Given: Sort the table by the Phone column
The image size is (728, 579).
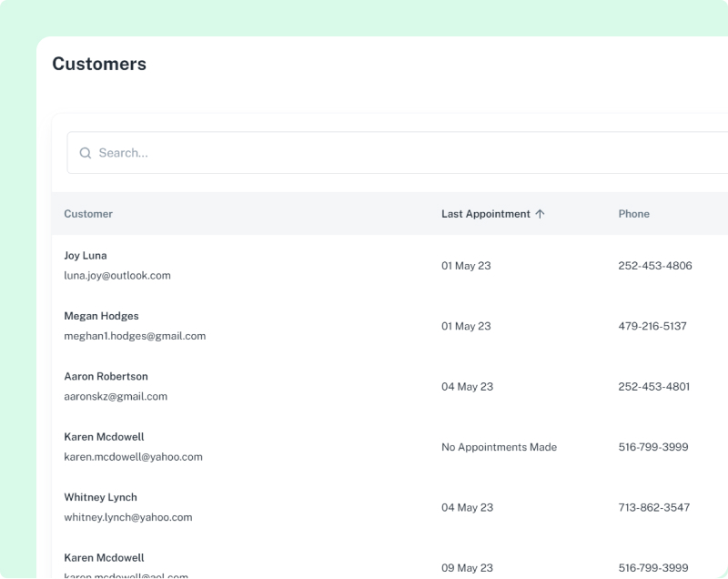Looking at the screenshot, I should 634,213.
